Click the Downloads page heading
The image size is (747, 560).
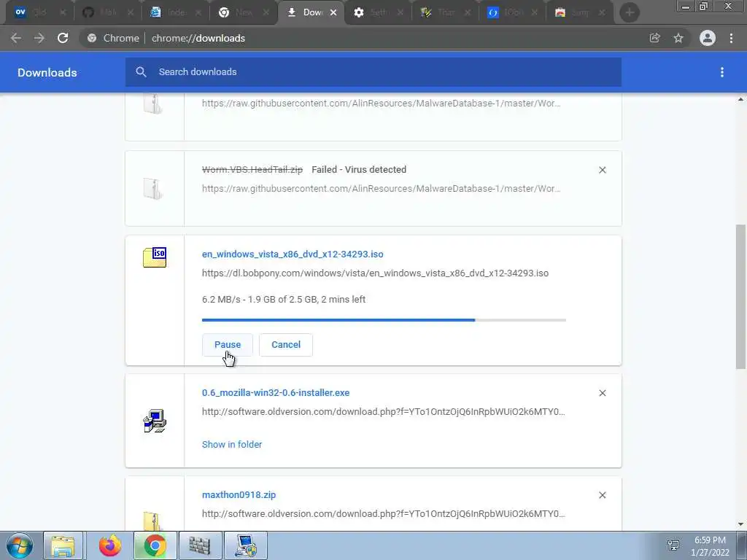[47, 72]
